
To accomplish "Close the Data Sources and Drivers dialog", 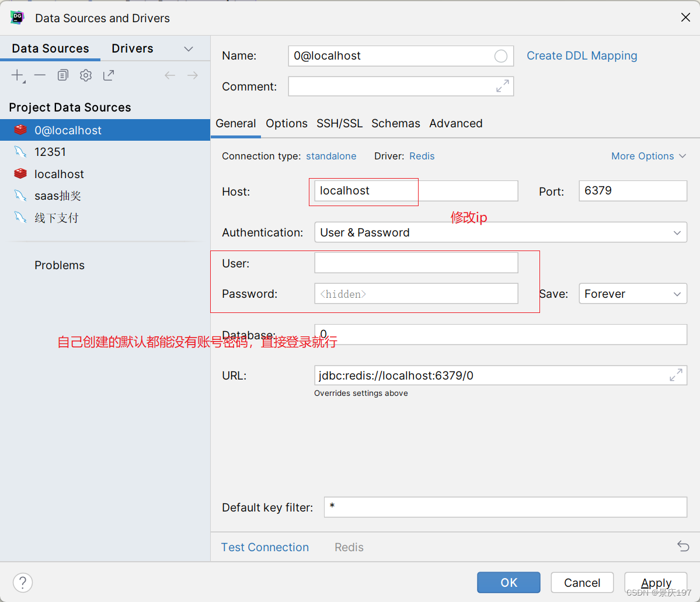I will [x=686, y=18].
